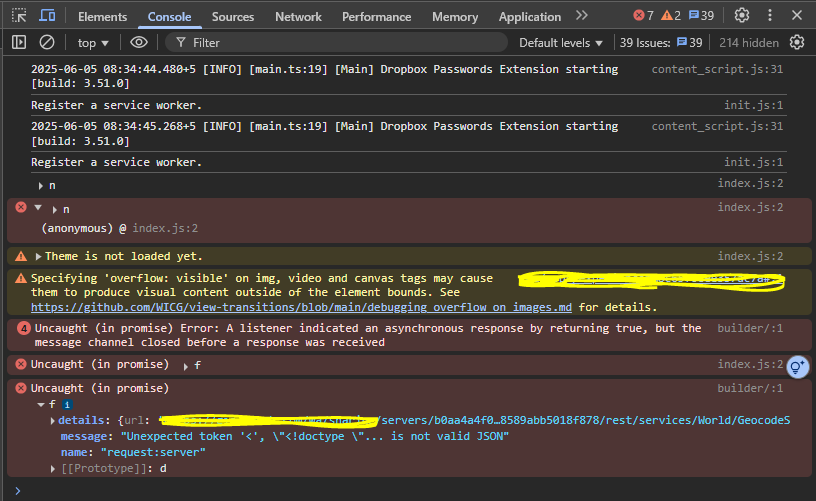Select the inspect element picker icon

click(19, 16)
